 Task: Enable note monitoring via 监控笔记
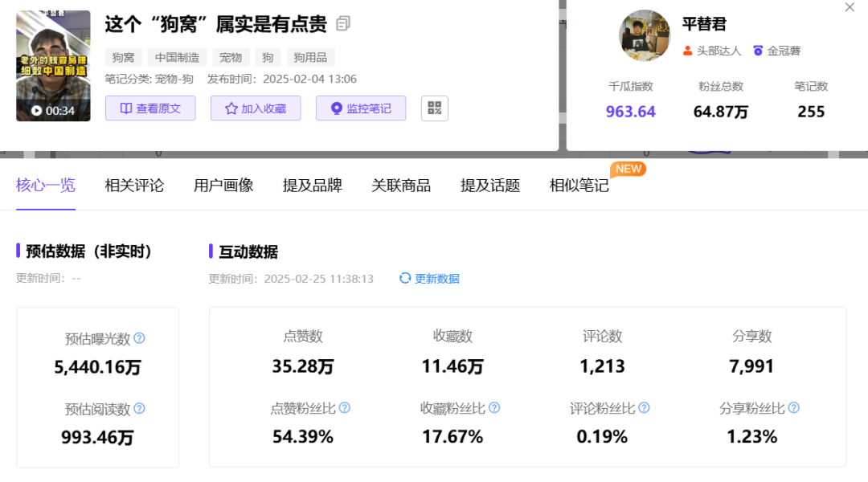click(361, 108)
